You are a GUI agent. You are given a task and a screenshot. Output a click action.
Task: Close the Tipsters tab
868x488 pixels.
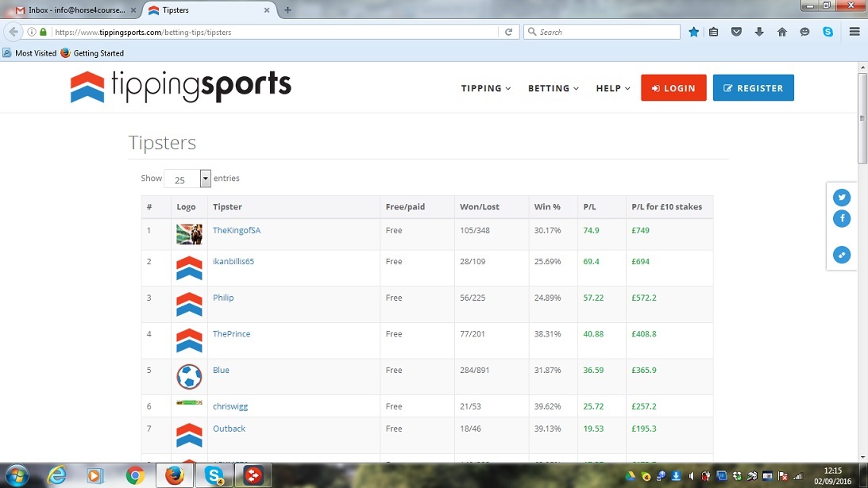click(x=266, y=10)
